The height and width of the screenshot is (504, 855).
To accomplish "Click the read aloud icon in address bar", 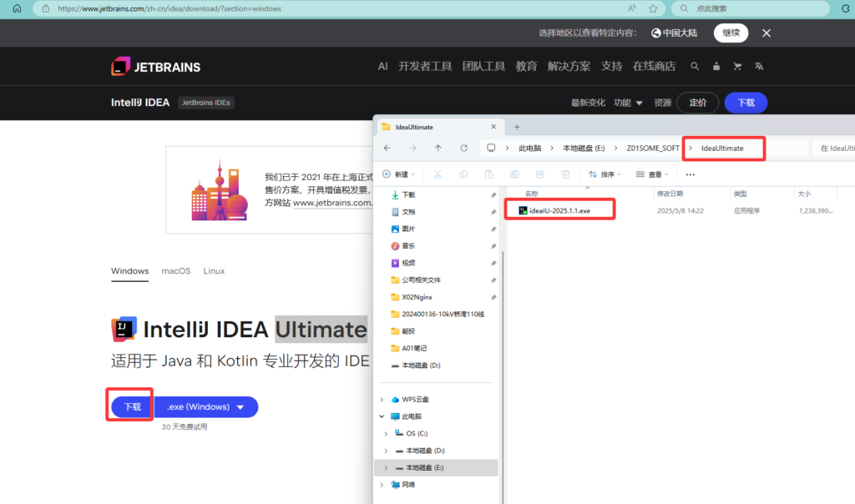I will click(631, 8).
